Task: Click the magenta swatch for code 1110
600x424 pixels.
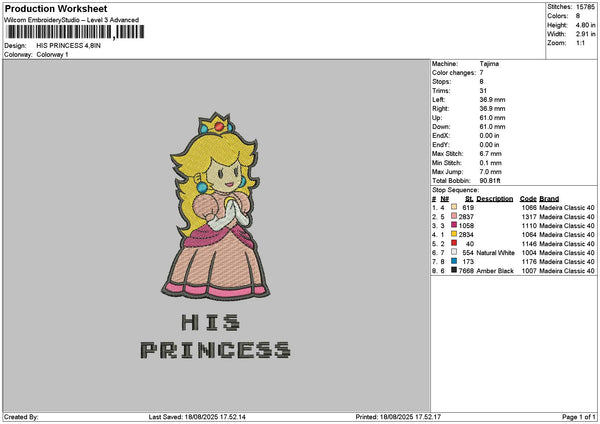Action: point(454,225)
